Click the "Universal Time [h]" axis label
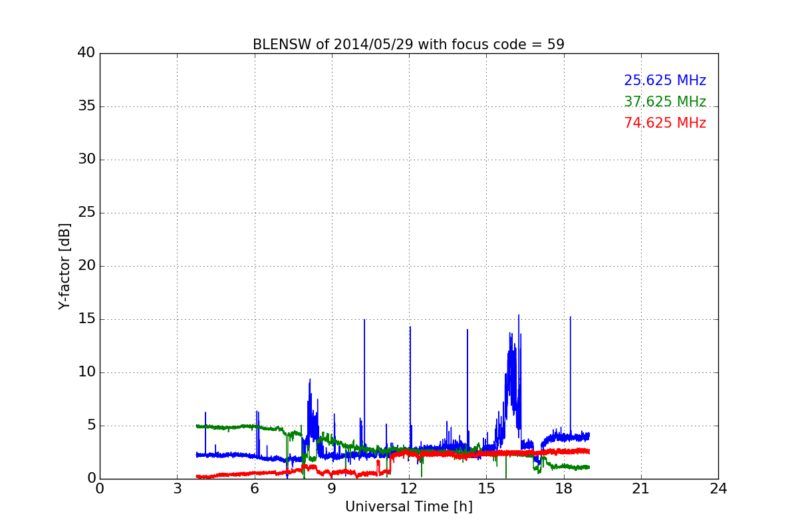The image size is (798, 532). click(409, 507)
